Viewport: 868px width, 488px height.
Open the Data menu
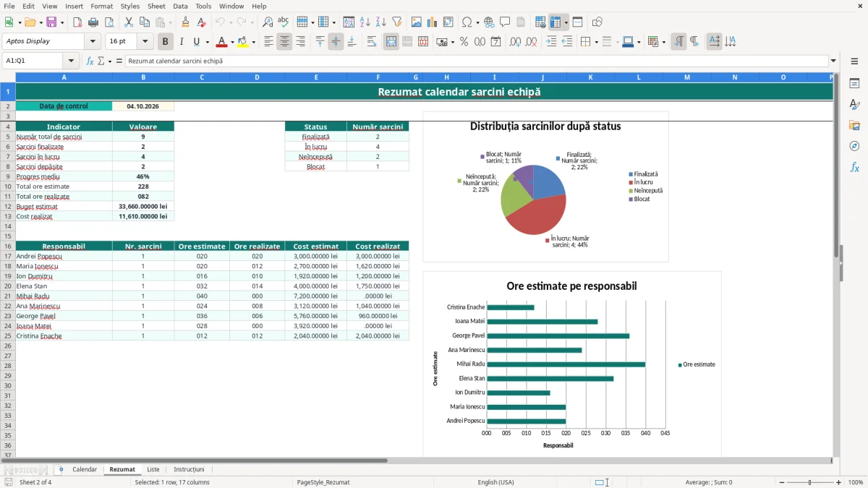pyautogui.click(x=180, y=6)
